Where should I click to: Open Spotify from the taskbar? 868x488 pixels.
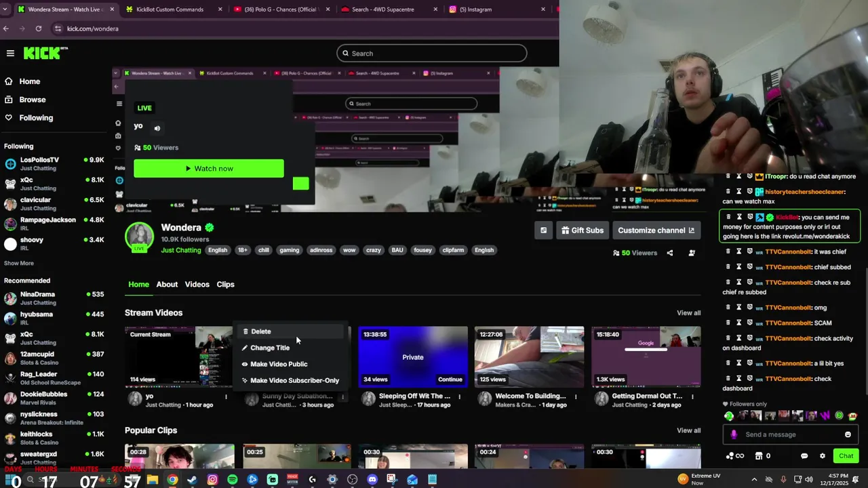pyautogui.click(x=233, y=480)
